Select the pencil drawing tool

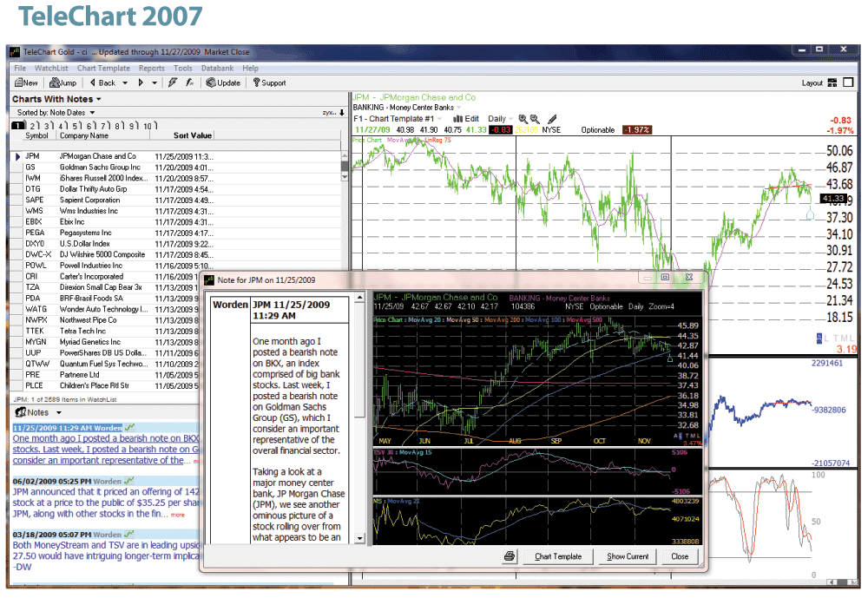(552, 119)
